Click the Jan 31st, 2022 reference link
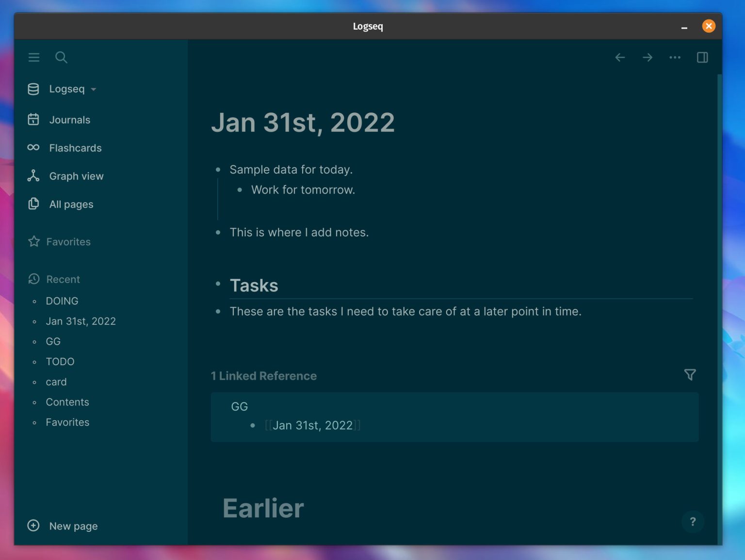 [x=313, y=425]
